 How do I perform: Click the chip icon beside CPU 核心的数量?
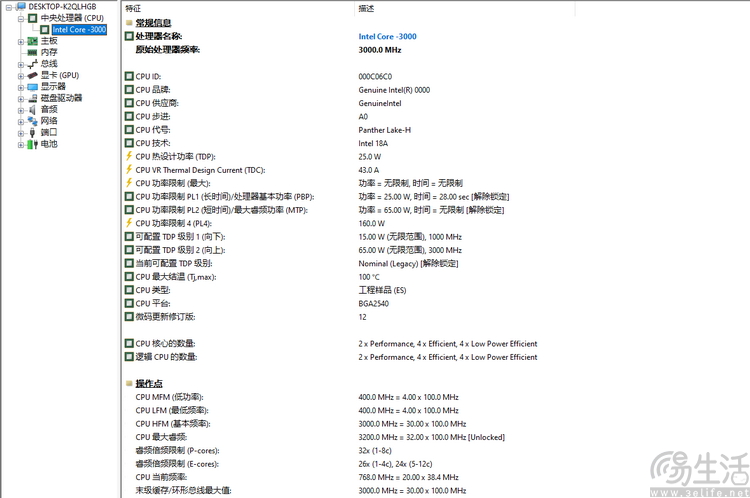point(129,343)
